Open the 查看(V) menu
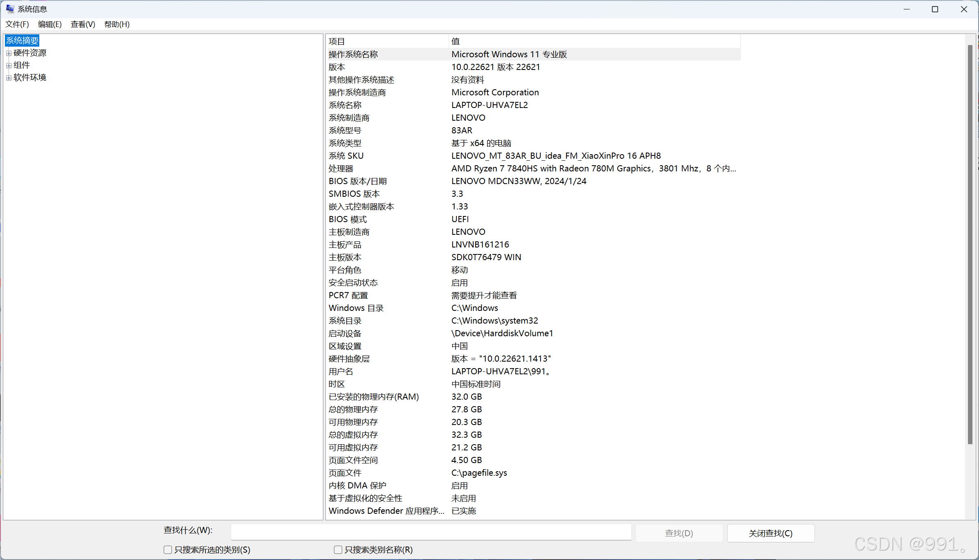 pos(83,24)
